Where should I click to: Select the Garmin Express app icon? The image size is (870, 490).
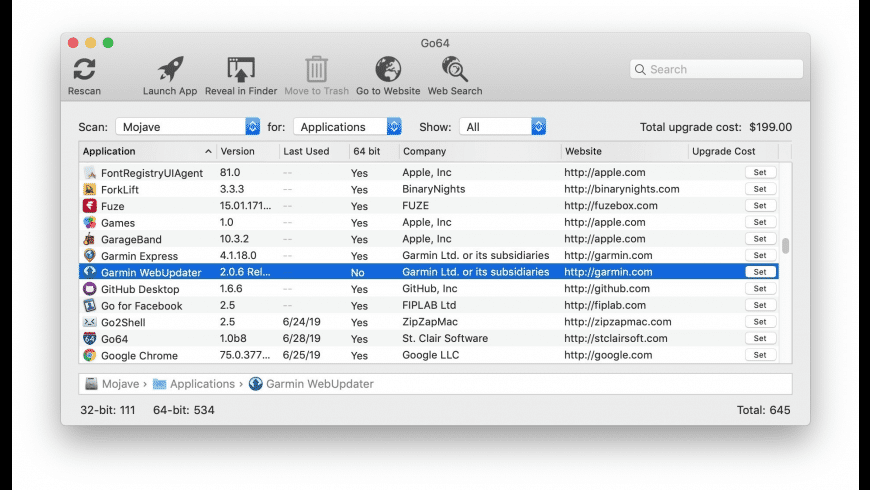89,256
